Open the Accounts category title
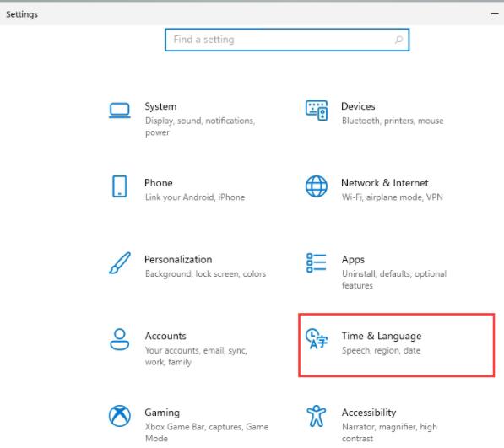This screenshot has height=448, width=504. tap(165, 336)
